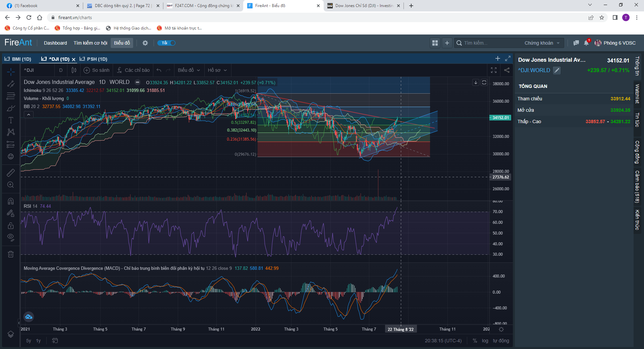Go to Tìm kiếm cơ hội
Viewport: 644px width, 349px height.
(90, 43)
